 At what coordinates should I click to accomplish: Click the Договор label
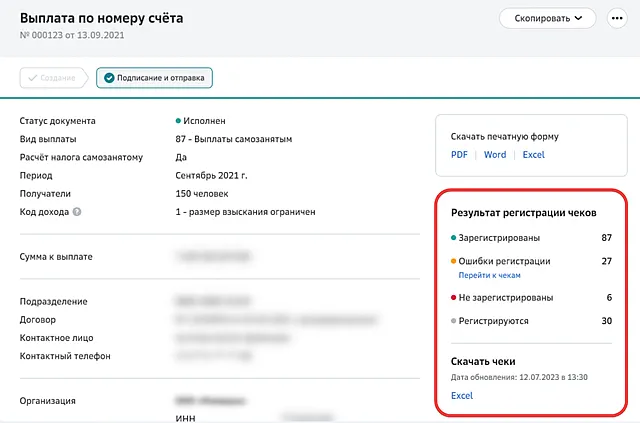38,320
